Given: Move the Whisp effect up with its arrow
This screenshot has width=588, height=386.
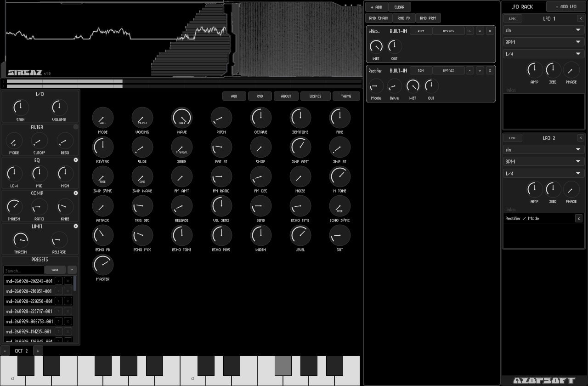Looking at the screenshot, I should coord(470,31).
